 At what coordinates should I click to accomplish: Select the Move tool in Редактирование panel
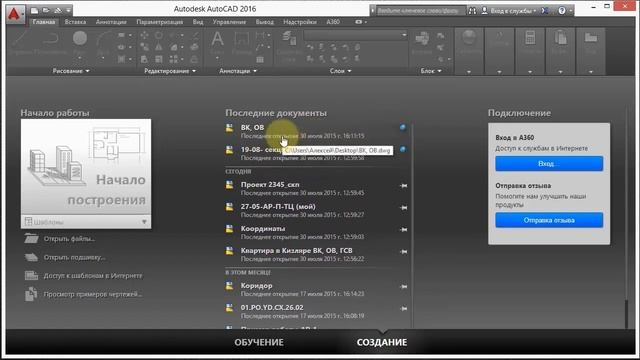[144, 36]
